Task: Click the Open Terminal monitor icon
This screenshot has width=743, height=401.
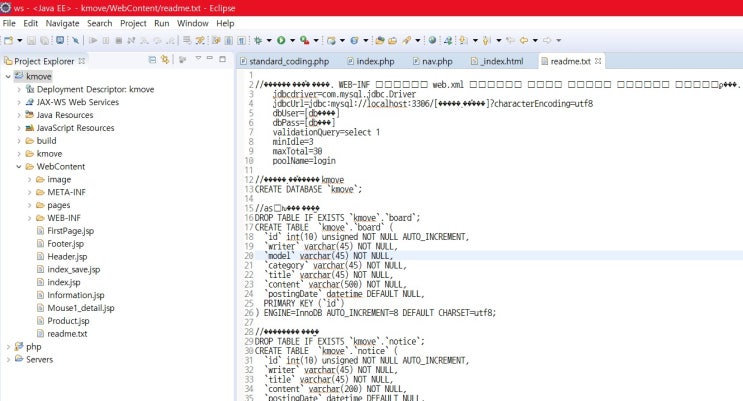Action: pos(60,40)
